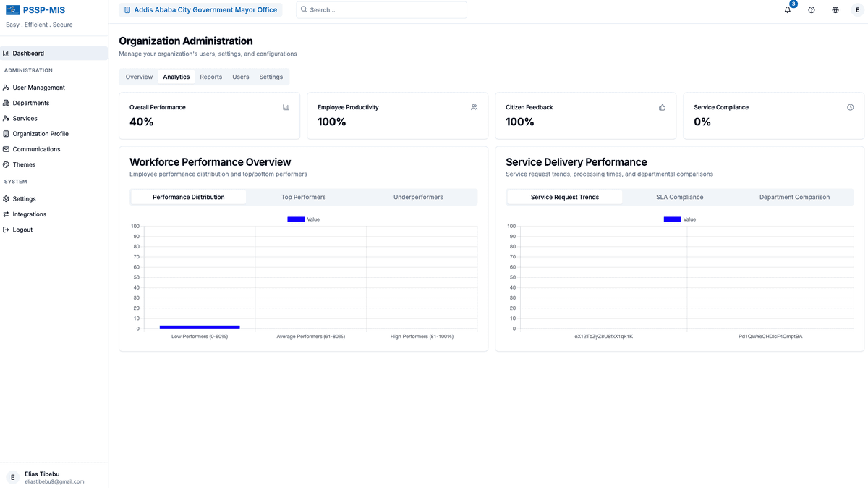Open the Dashboard sidebar entry
Screen dimensions: 868x488
[x=29, y=53]
